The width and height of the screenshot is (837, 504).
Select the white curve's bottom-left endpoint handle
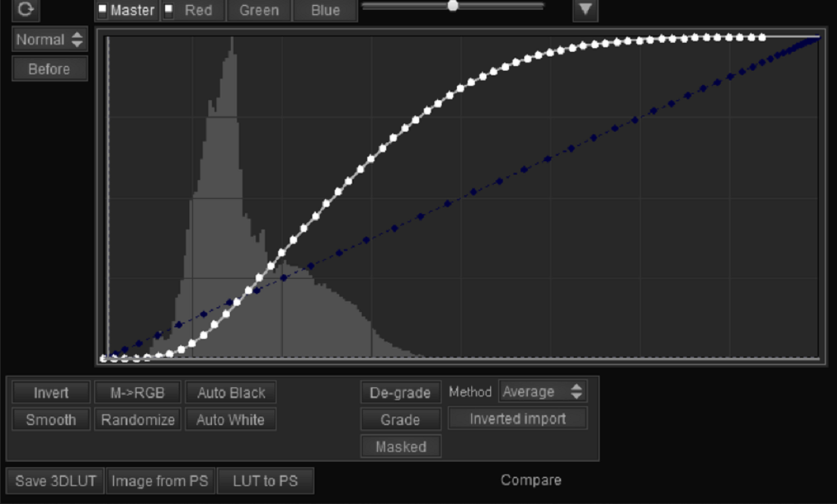(x=103, y=358)
